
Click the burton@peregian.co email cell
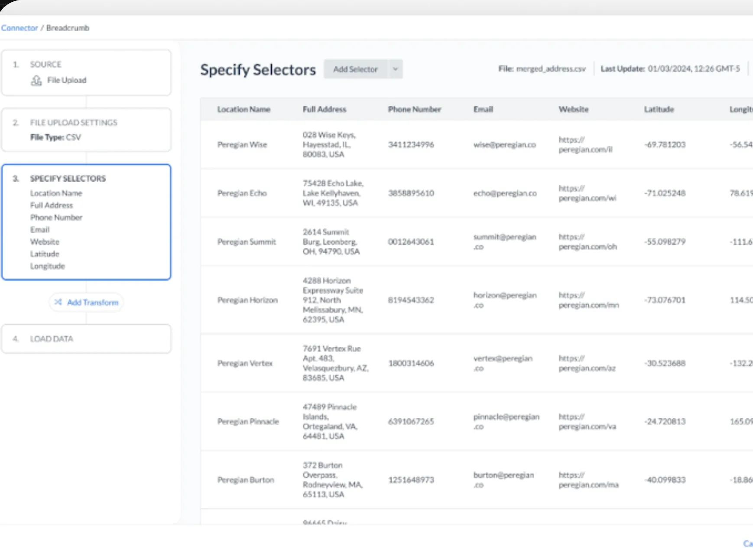[503, 480]
